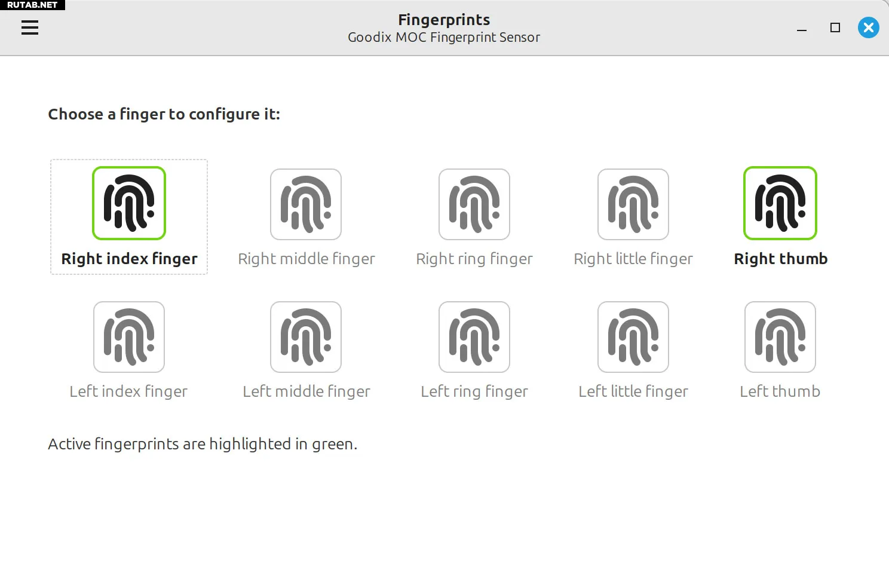889x588 pixels.
Task: Click the "Left thumb" label
Action: click(780, 391)
